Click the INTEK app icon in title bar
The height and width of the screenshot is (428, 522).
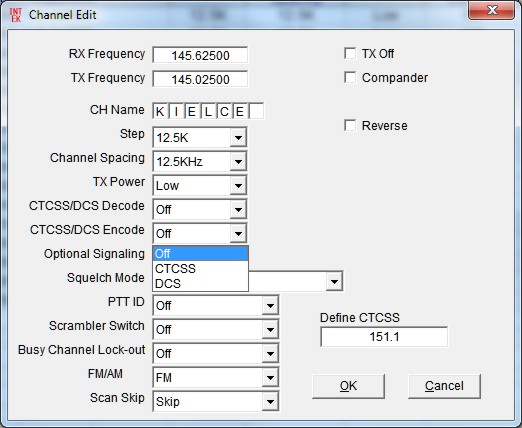(15, 15)
